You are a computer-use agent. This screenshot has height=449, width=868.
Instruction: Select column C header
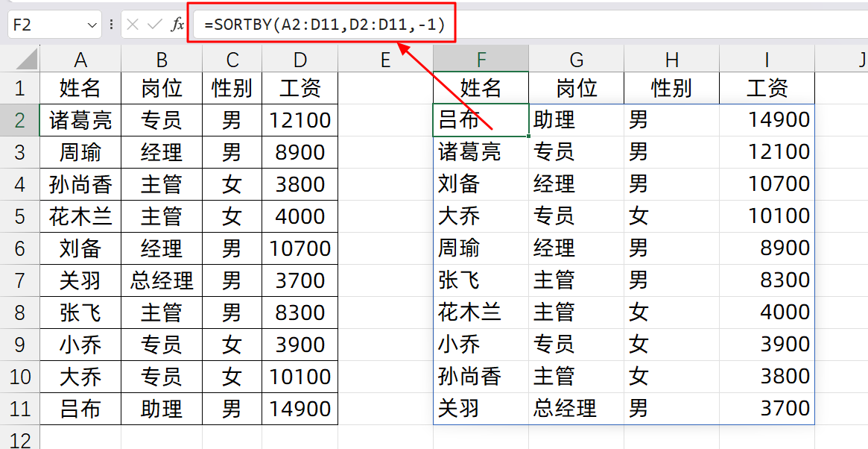point(232,59)
